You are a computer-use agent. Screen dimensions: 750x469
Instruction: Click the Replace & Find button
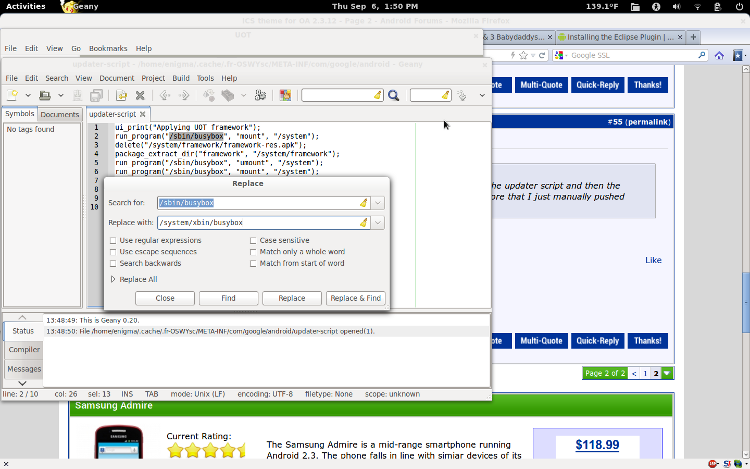(355, 298)
